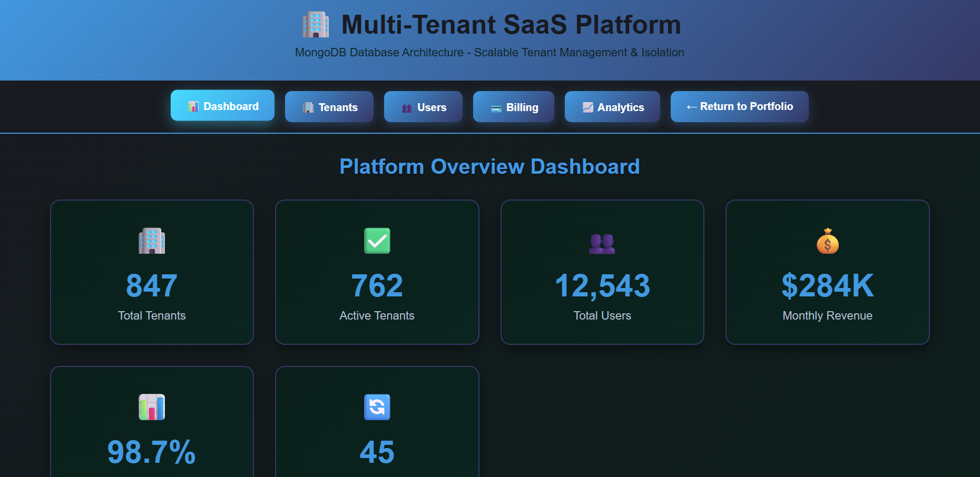Select the Dashboard navigation button
The width and height of the screenshot is (980, 477).
point(222,105)
